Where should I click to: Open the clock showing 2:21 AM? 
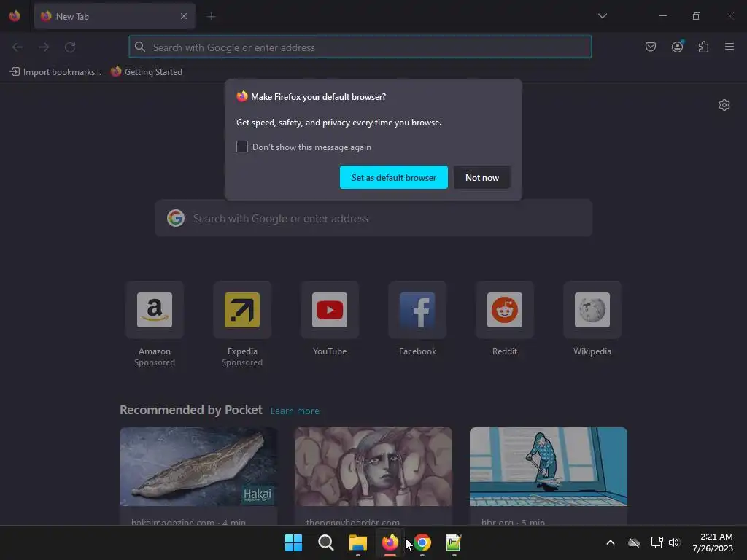click(x=713, y=542)
